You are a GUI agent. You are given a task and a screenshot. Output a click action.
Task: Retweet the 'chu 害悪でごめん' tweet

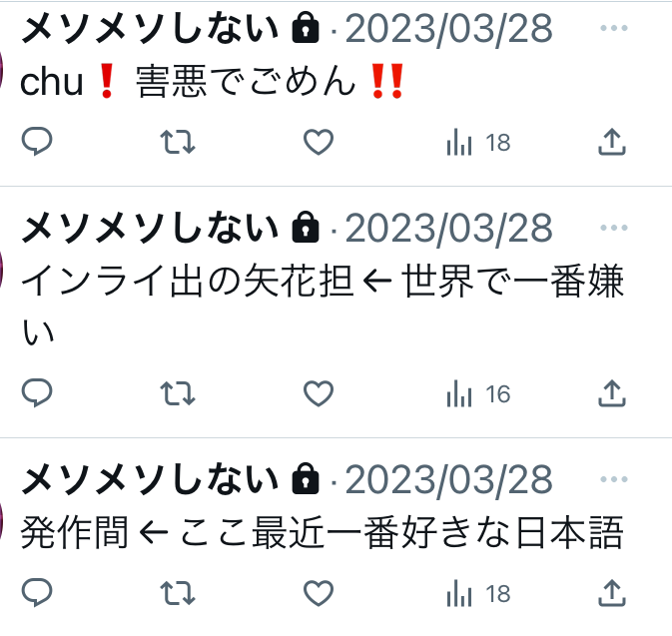[178, 142]
